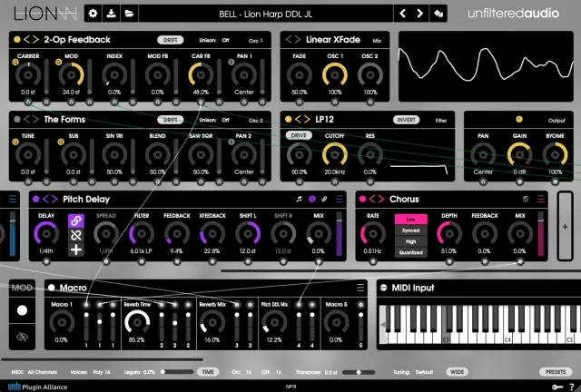This screenshot has width=581, height=392.
Task: Go to the next preset arrow
Action: (419, 14)
